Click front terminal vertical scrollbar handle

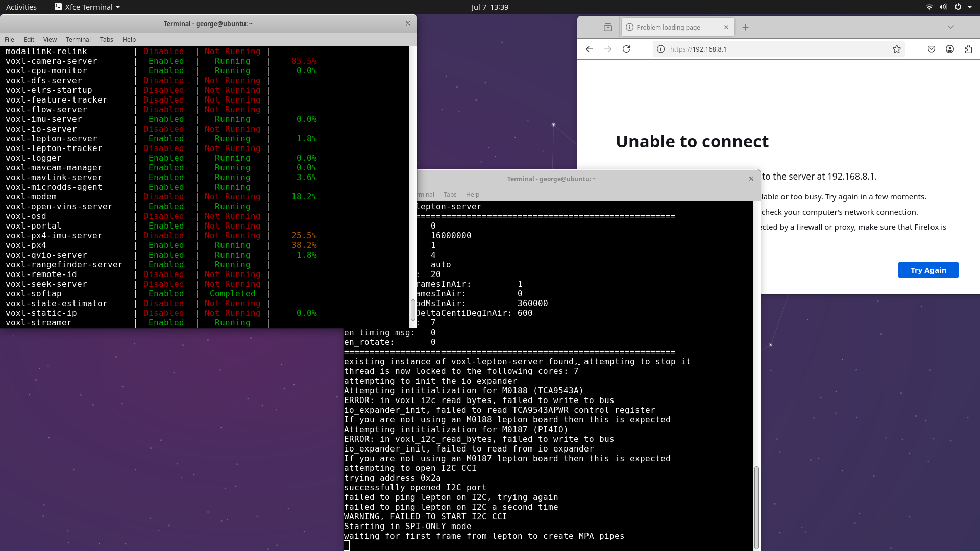pos(756,507)
